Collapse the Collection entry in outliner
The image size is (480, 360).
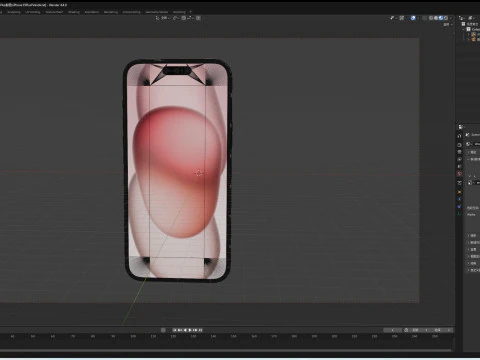[464, 29]
